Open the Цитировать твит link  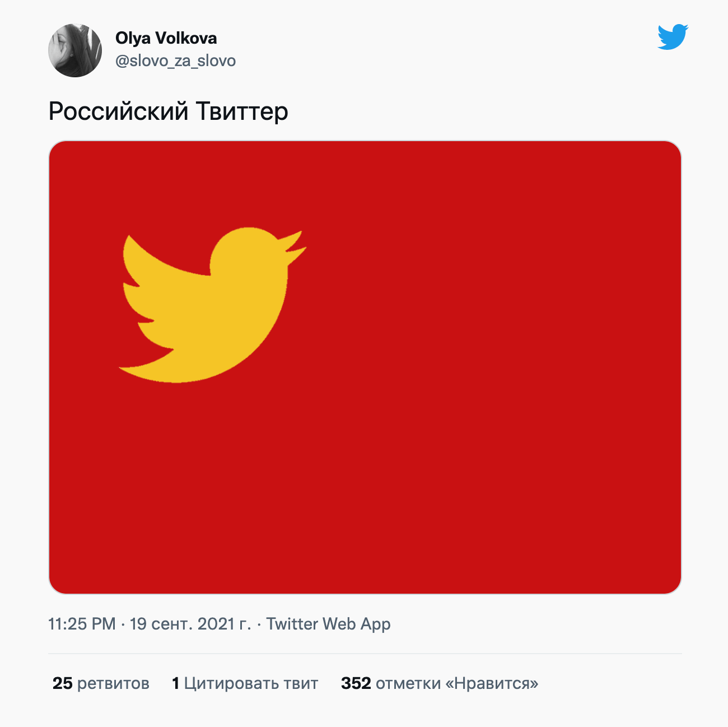point(251,683)
